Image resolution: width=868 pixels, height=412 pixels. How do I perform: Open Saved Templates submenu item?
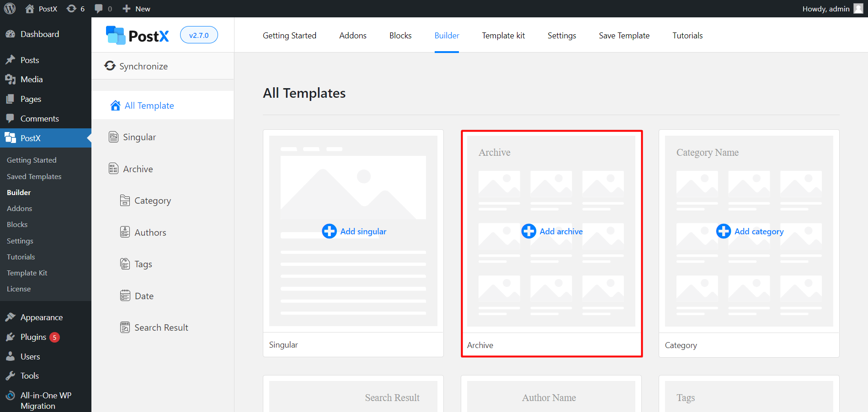coord(34,176)
